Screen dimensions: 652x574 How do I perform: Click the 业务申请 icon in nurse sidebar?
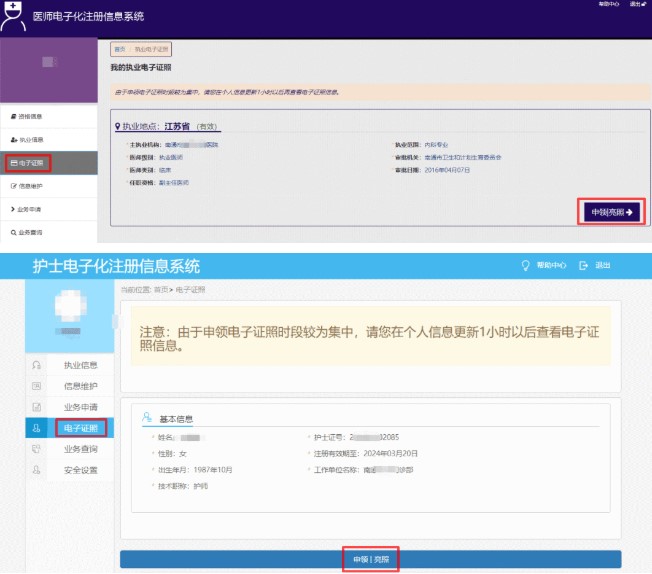point(37,407)
